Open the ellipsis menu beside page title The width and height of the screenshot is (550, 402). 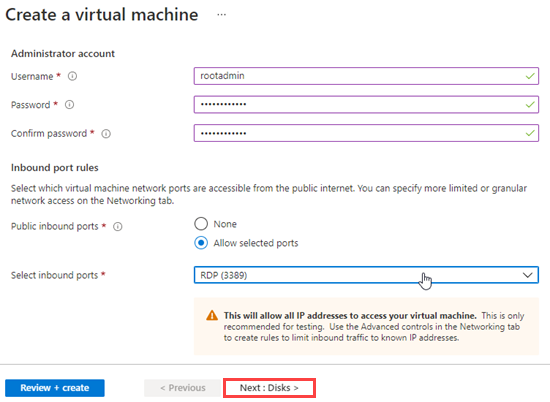[221, 15]
